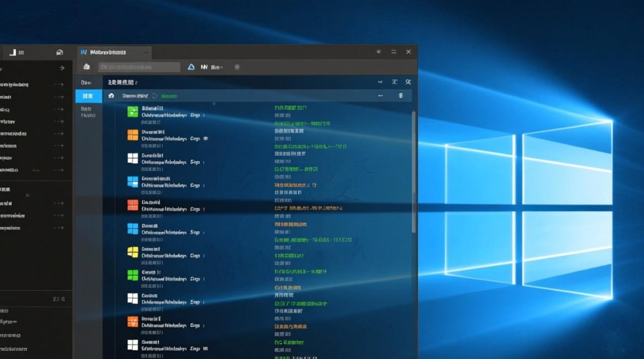The image size is (644, 359).
Task: Click the home icon in the list toolbar
Action: click(x=111, y=96)
